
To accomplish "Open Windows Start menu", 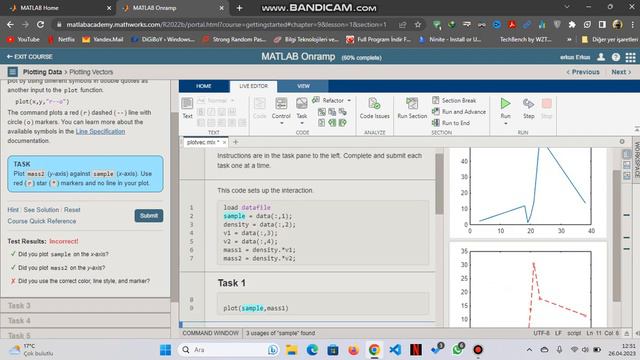I will pos(165,350).
